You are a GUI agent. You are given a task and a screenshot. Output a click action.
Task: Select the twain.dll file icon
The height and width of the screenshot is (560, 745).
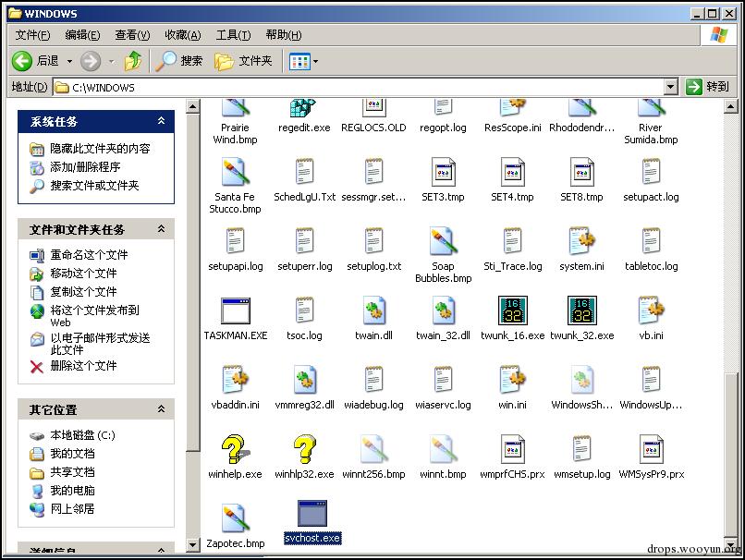point(373,310)
